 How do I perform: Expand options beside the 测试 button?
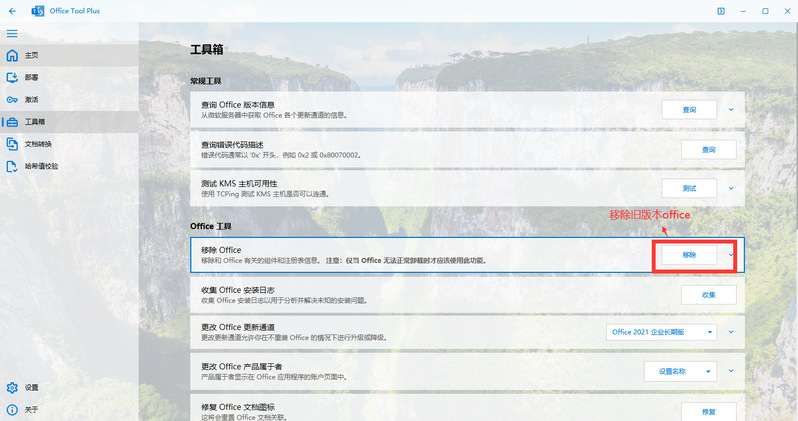point(731,188)
